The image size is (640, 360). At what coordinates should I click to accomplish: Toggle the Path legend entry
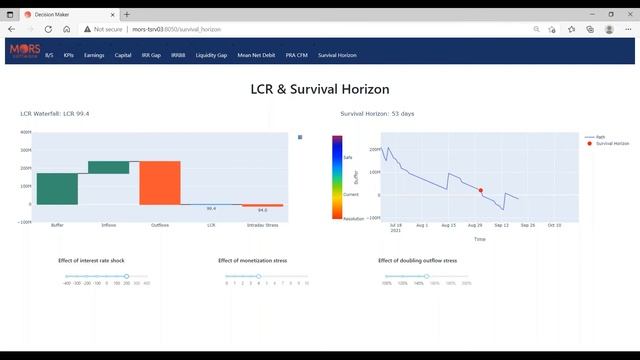click(596, 137)
